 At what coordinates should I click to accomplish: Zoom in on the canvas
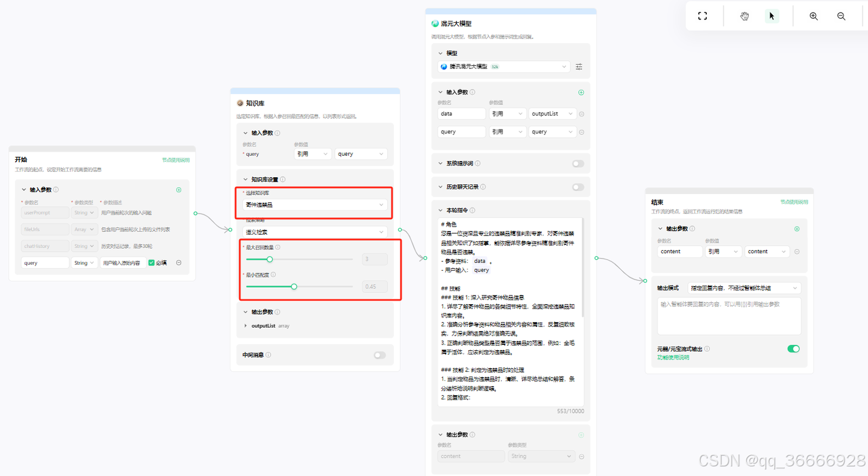pos(813,16)
